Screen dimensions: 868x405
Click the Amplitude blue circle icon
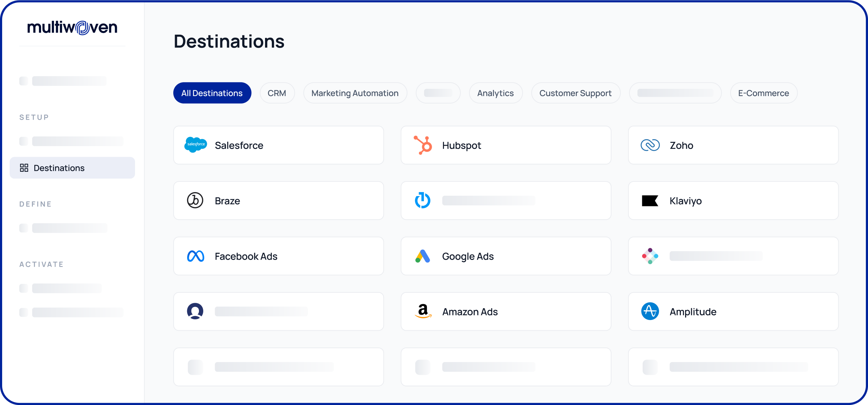coord(650,311)
